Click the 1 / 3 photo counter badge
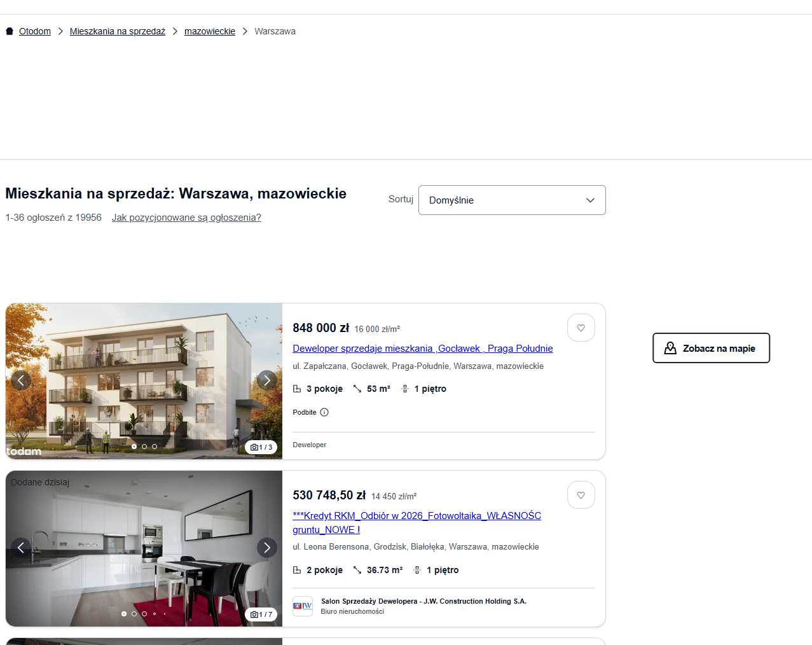812x645 pixels. [x=261, y=447]
